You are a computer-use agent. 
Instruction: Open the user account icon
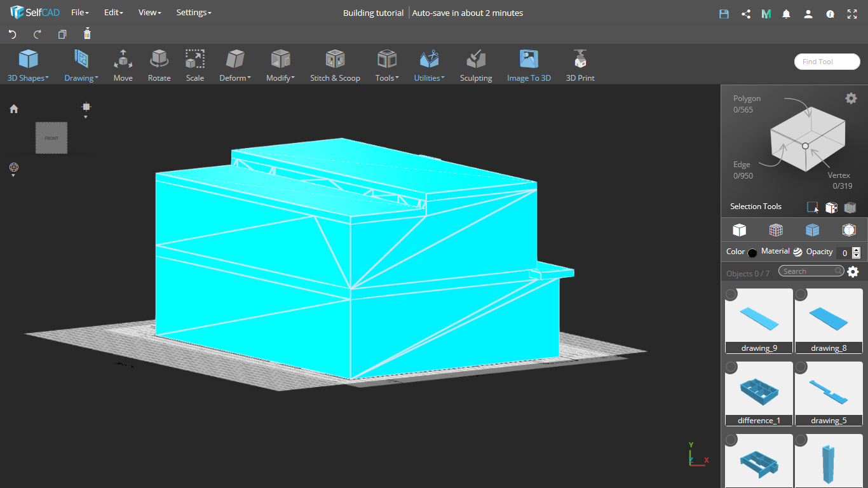click(808, 13)
